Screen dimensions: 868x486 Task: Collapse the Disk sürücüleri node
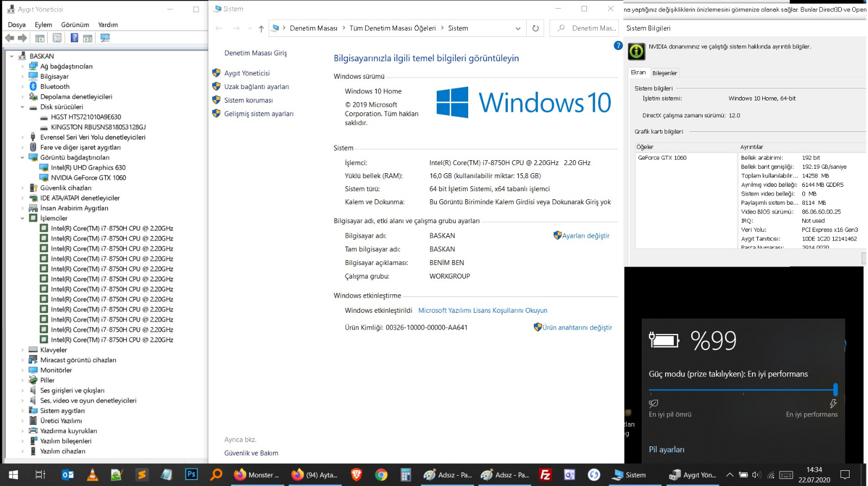coord(22,107)
